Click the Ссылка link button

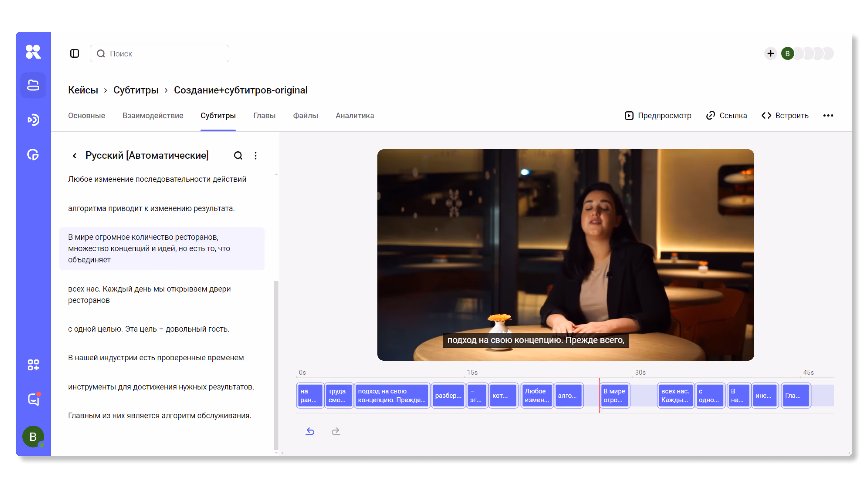tap(726, 115)
